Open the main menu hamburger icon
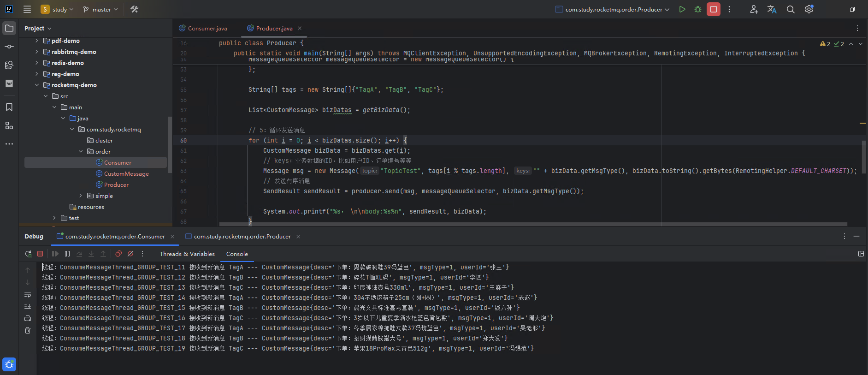 (27, 9)
